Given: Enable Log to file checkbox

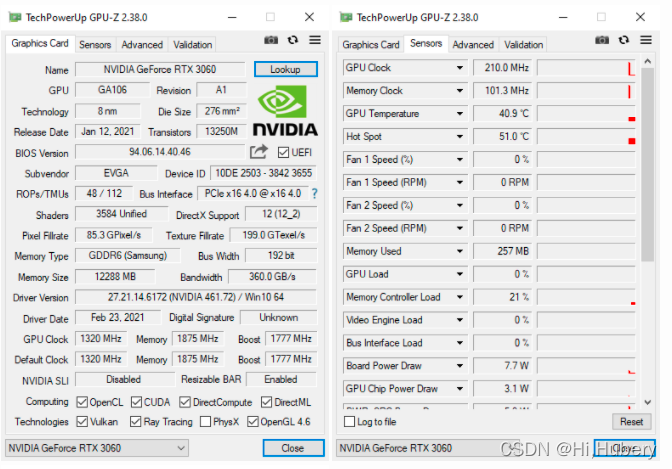Looking at the screenshot, I should tap(350, 422).
